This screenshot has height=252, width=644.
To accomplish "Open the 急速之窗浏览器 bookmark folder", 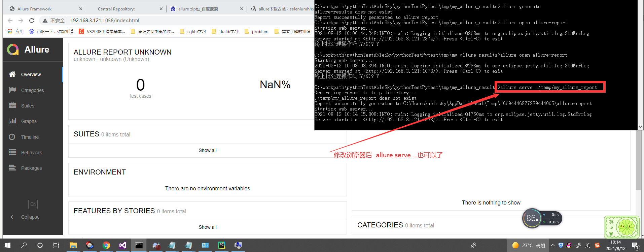I will pos(152,31).
